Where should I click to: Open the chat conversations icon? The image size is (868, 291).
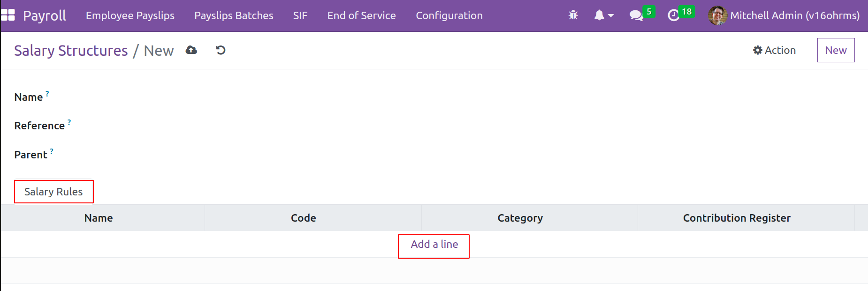[636, 15]
